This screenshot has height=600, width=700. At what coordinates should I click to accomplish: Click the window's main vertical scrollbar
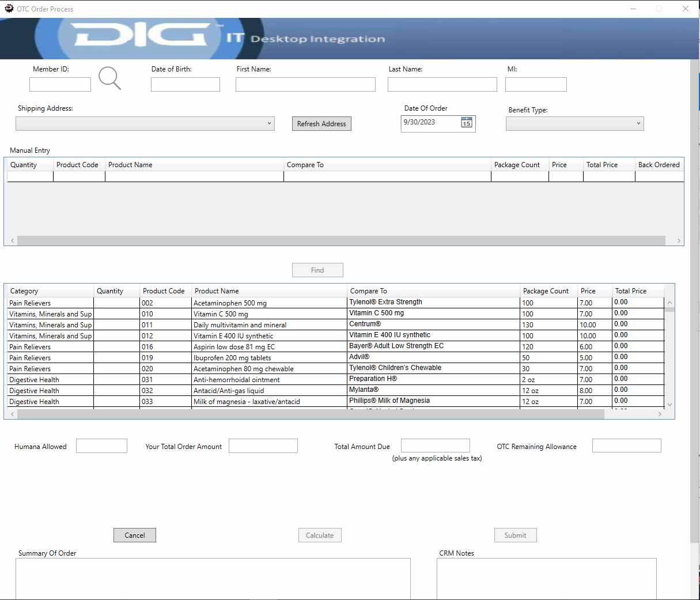coord(695,300)
